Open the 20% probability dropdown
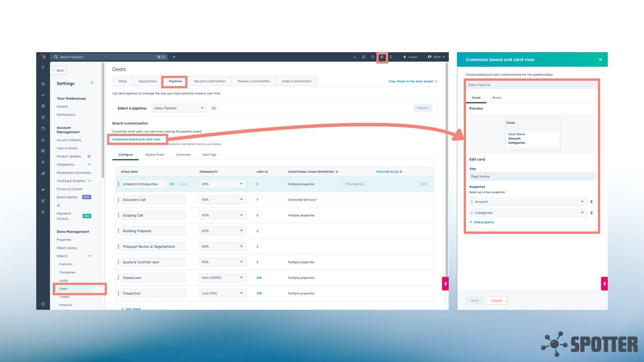The height and width of the screenshot is (362, 644). pyautogui.click(x=222, y=184)
